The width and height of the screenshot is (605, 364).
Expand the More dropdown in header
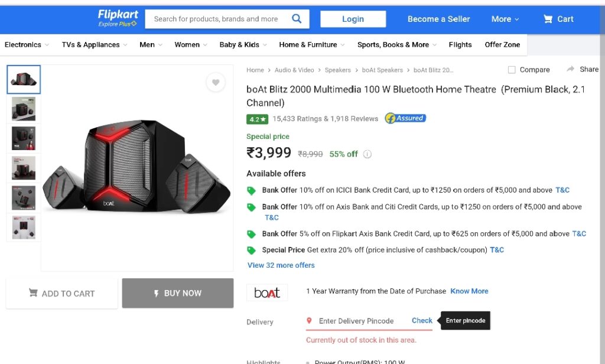(505, 19)
